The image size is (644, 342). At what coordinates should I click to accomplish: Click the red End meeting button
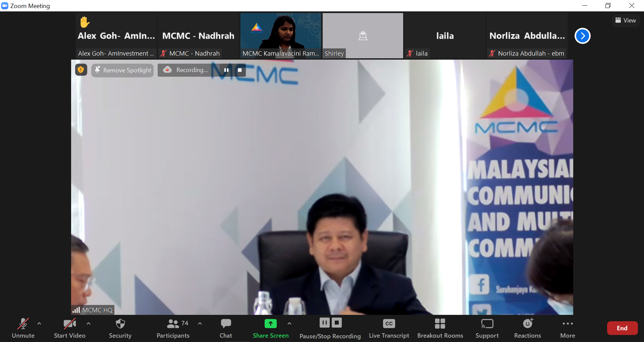[x=622, y=328]
